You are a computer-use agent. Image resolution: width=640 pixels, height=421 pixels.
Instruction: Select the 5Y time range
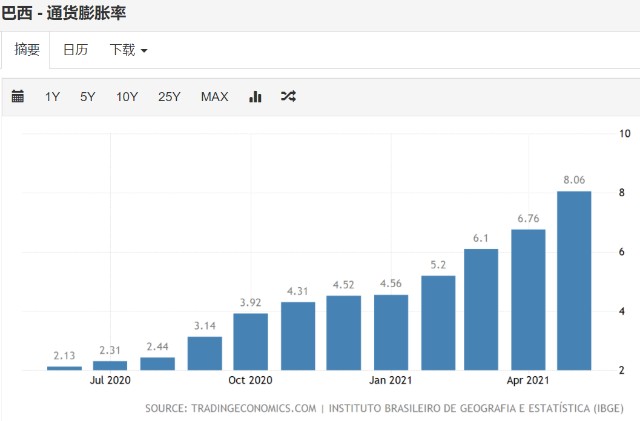click(88, 97)
